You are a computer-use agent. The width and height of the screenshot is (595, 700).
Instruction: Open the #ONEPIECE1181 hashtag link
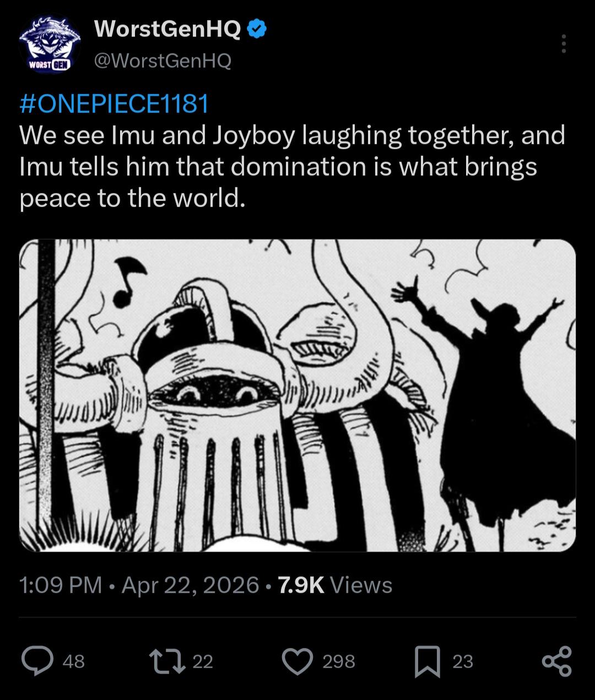pyautogui.click(x=114, y=104)
